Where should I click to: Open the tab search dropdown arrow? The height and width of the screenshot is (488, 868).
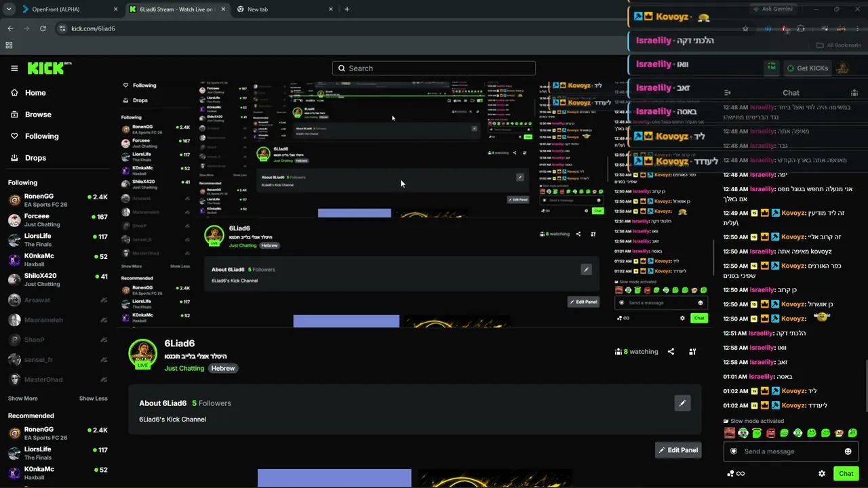[x=9, y=9]
